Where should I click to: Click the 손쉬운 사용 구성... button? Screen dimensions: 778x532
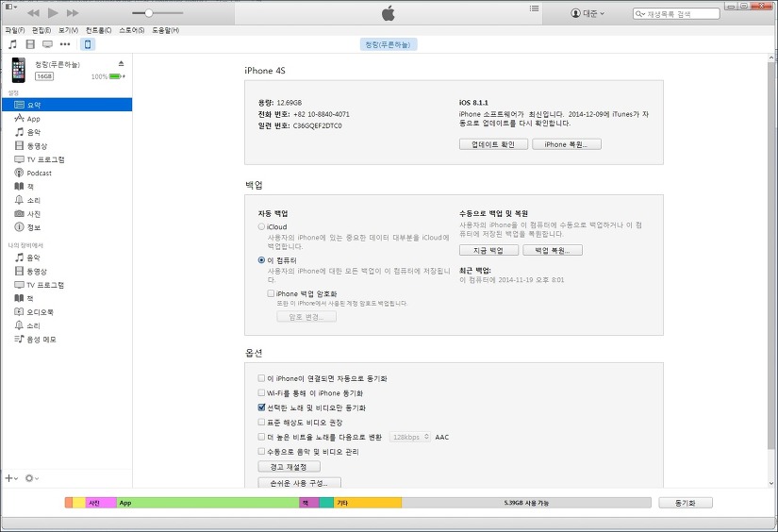[299, 483]
